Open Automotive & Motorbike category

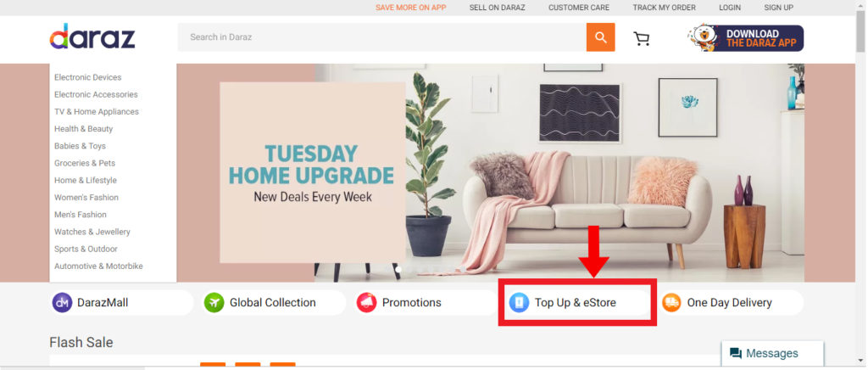coord(98,266)
